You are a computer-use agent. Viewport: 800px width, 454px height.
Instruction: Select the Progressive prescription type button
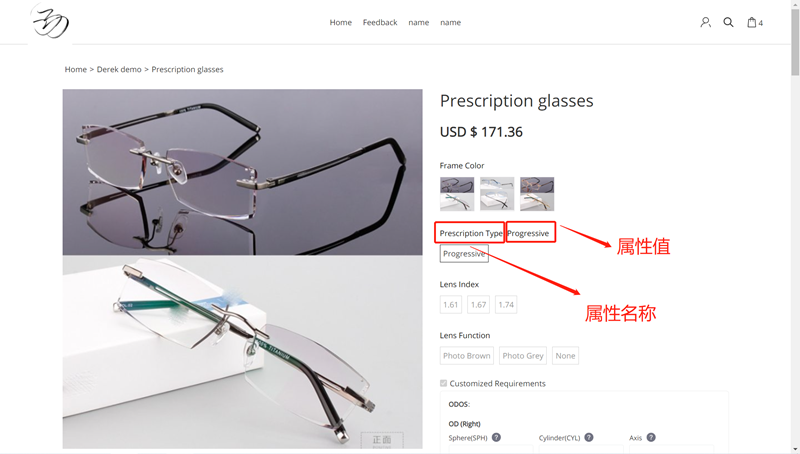[x=464, y=254]
